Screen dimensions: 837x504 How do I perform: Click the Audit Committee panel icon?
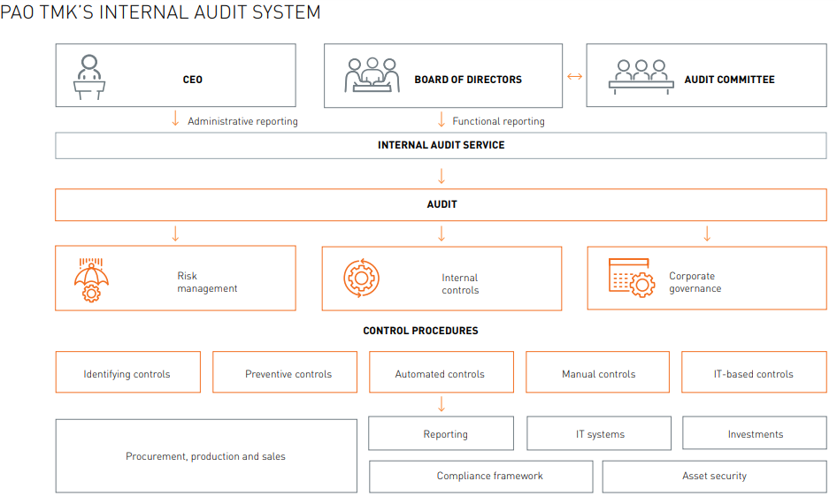click(641, 77)
